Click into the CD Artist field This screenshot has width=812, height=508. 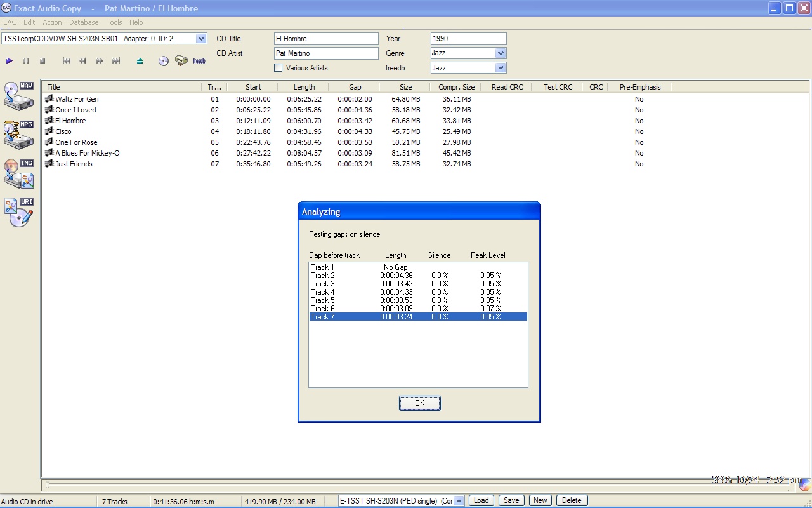pos(326,53)
